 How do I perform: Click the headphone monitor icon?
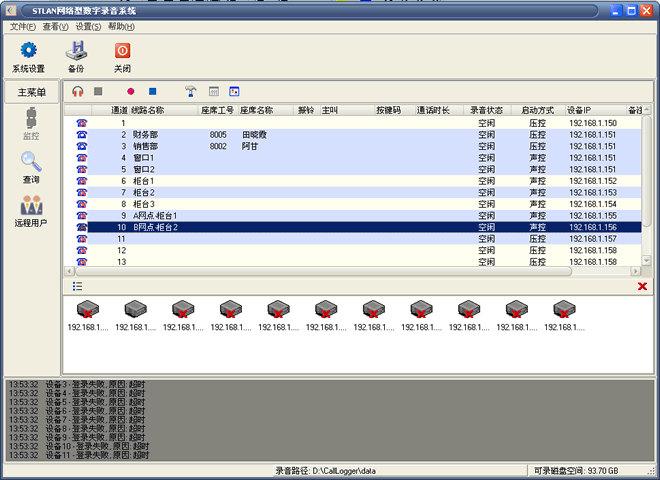[77, 91]
